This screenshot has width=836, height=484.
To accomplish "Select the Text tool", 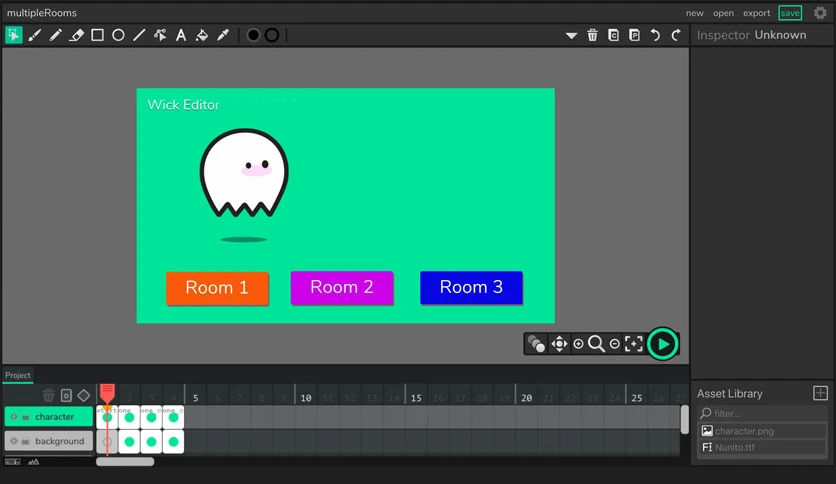I will pos(181,35).
